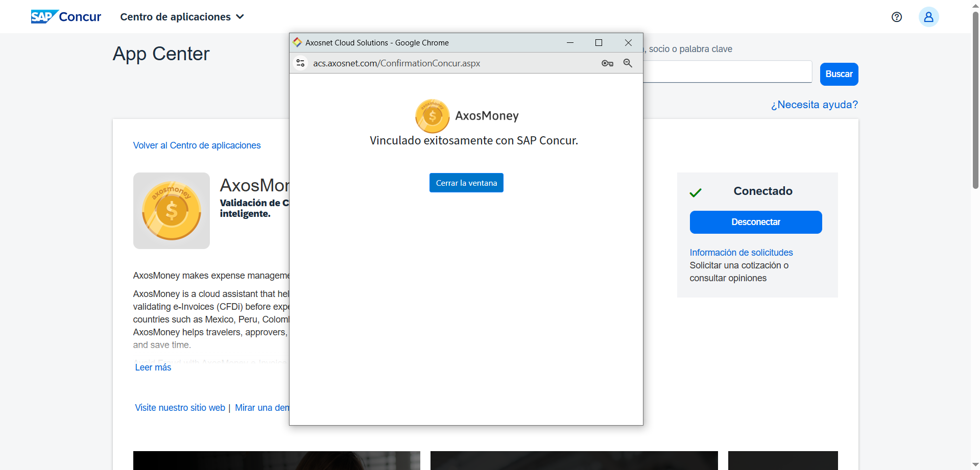Click the zoom magnifier icon in address bar
The height and width of the screenshot is (470, 980).
coord(628,63)
